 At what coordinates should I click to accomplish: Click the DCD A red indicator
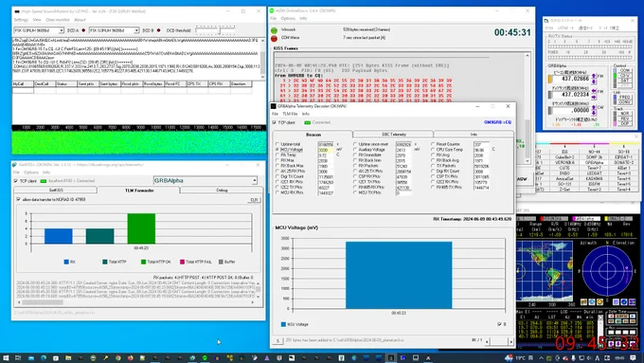83,30
